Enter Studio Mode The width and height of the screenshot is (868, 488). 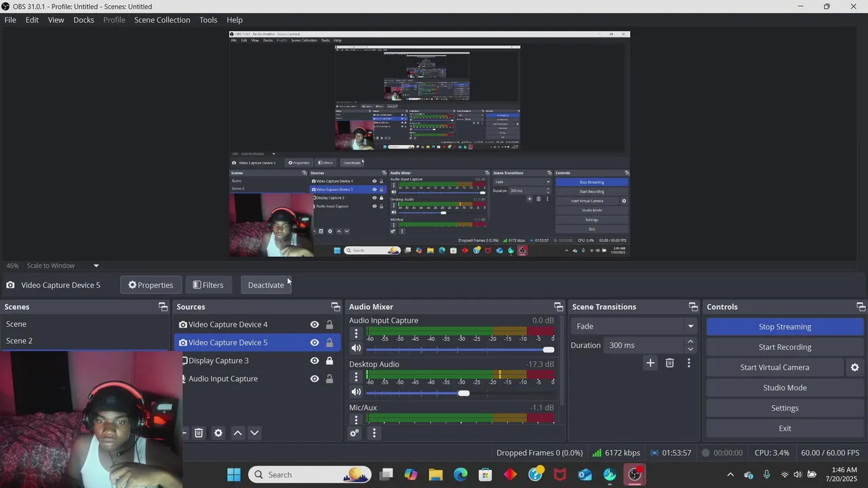tap(785, 388)
